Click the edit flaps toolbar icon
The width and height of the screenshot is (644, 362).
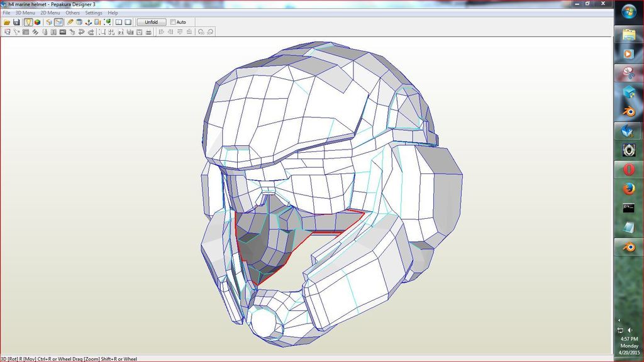(26, 32)
